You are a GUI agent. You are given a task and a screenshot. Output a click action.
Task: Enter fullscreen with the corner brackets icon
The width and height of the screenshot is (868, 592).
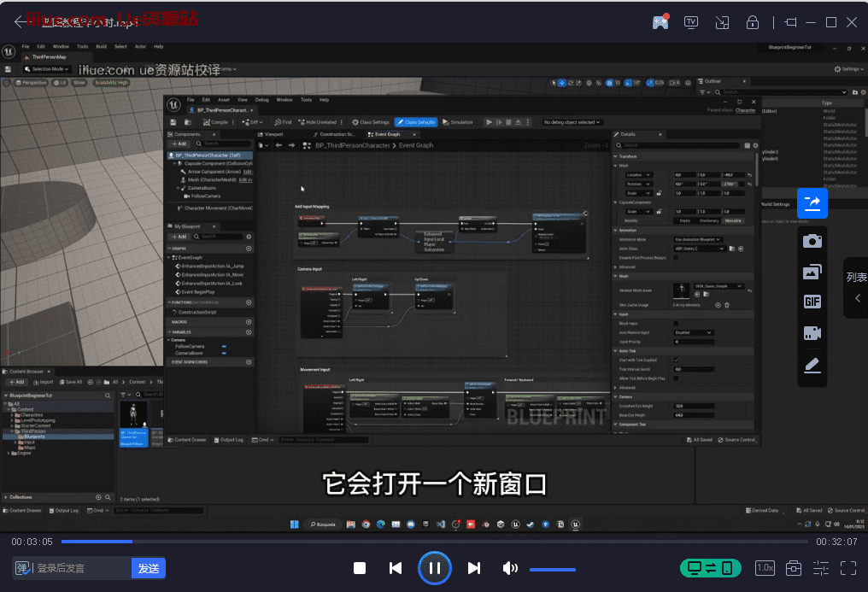(848, 568)
